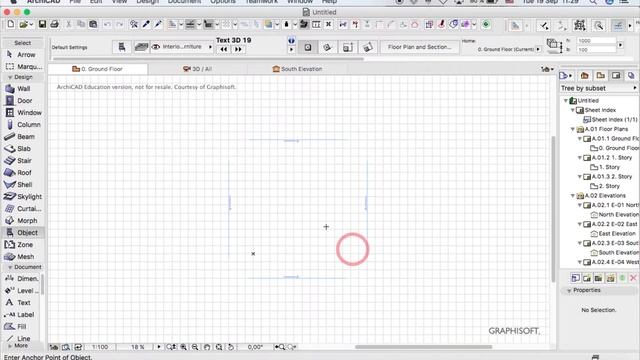This screenshot has width=640, height=360.
Task: Select the Dimension tool
Action: pyautogui.click(x=22, y=279)
